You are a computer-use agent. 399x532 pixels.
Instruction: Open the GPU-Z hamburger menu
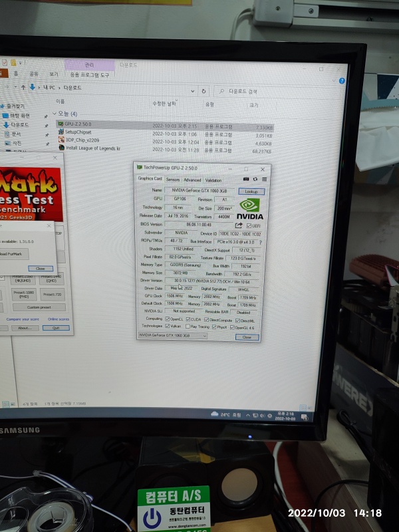click(264, 179)
